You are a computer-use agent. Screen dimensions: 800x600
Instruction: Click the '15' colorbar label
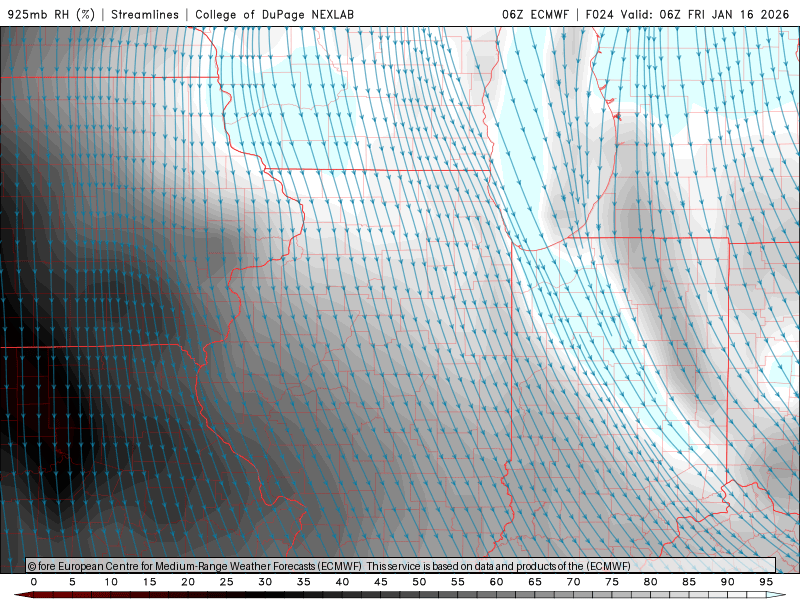tap(149, 582)
